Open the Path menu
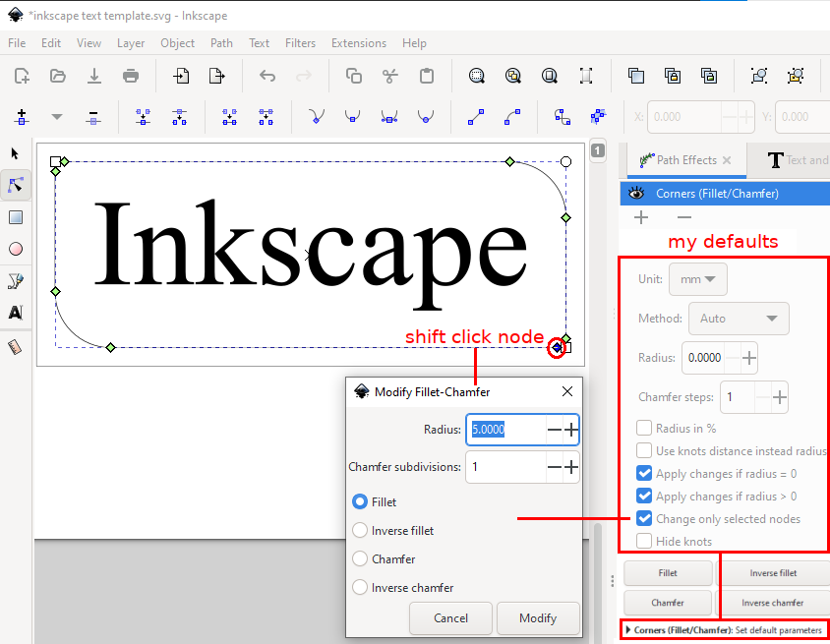The height and width of the screenshot is (644, 830). click(x=221, y=43)
